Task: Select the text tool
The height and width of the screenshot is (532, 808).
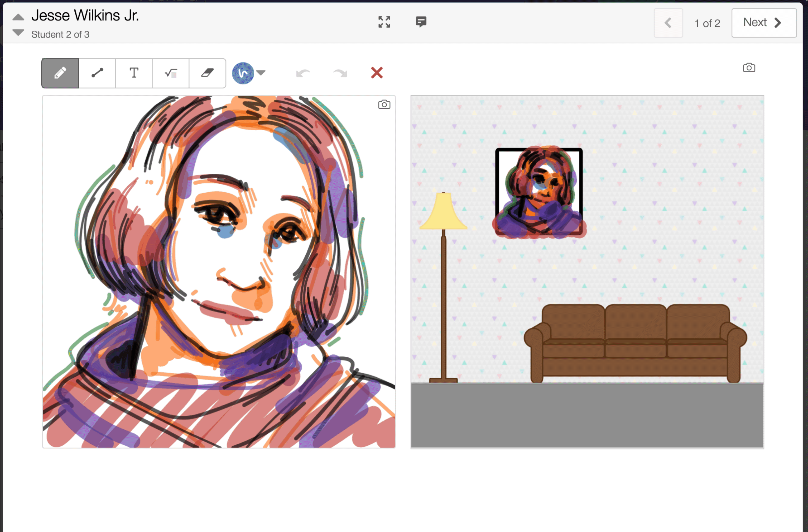Action: pyautogui.click(x=134, y=73)
